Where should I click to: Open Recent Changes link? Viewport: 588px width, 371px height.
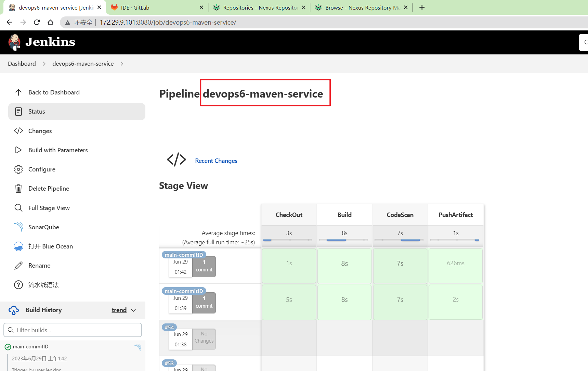coord(216,161)
